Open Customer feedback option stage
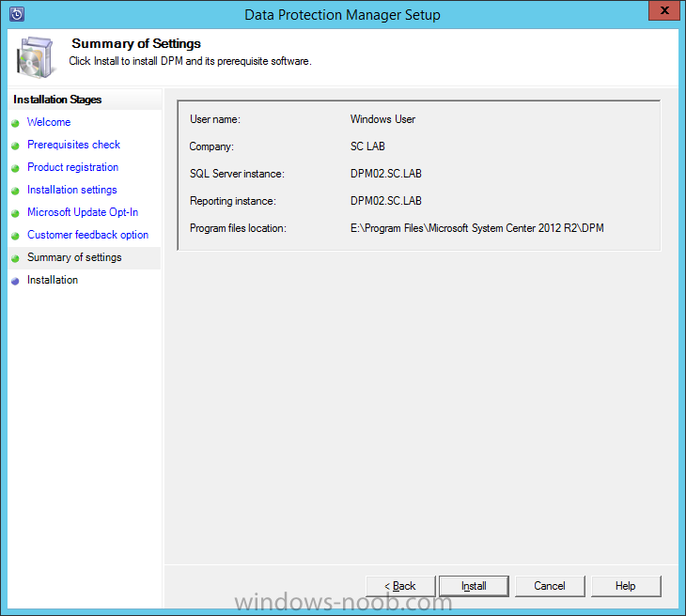Screen dimensions: 686x616 click(87, 235)
